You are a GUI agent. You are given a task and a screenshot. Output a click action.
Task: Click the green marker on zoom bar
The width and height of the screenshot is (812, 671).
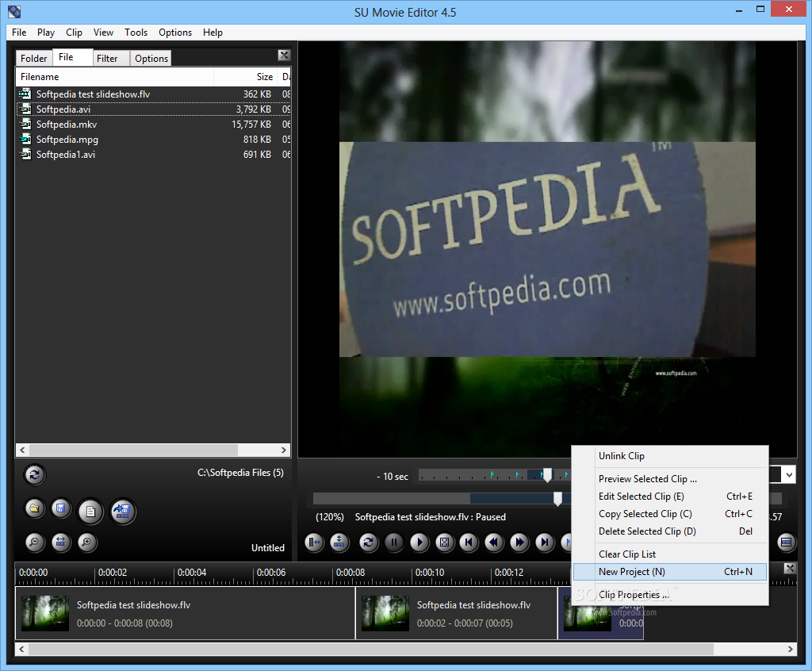[x=492, y=474]
